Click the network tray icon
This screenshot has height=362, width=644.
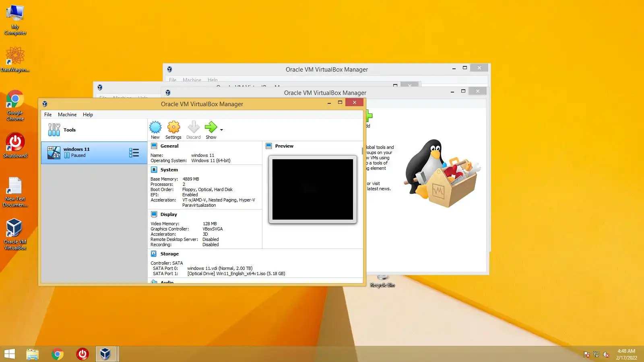point(597,354)
